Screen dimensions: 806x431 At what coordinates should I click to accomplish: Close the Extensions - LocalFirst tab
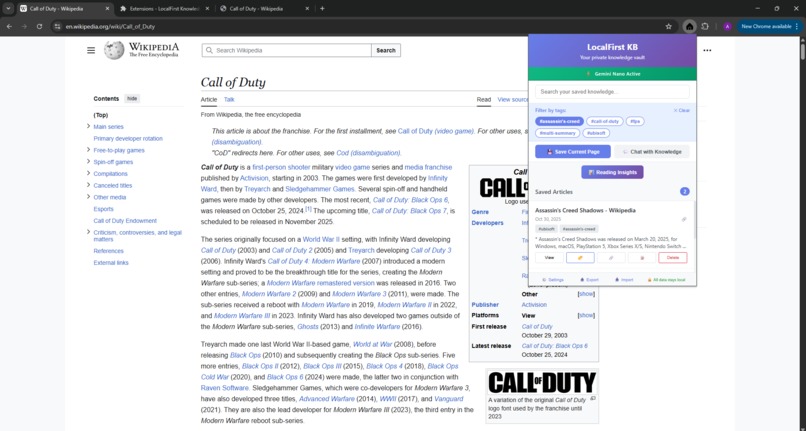point(207,8)
